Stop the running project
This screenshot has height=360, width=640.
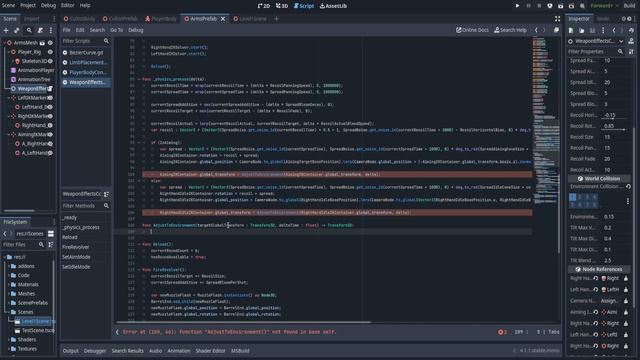[x=539, y=6]
